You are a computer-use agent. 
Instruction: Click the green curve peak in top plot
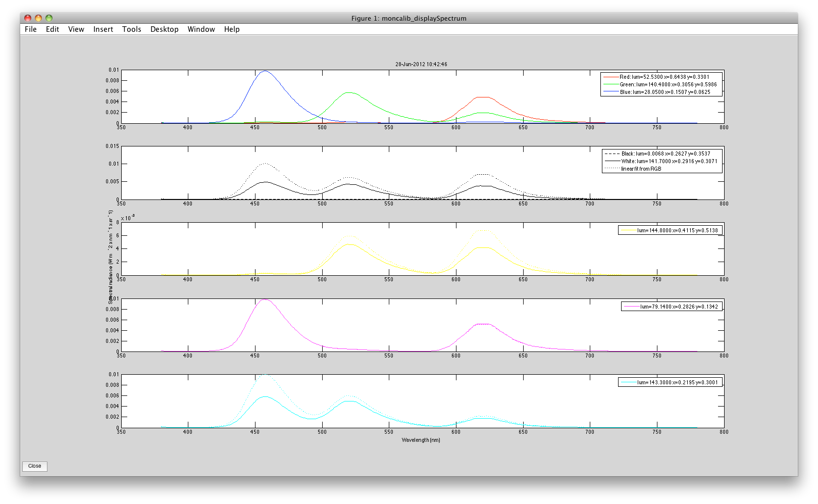[349, 92]
